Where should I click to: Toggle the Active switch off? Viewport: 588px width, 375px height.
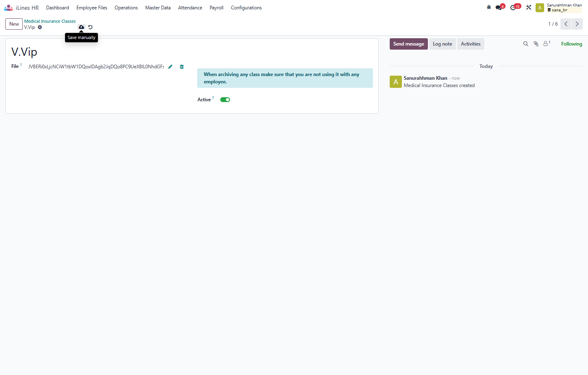[225, 100]
